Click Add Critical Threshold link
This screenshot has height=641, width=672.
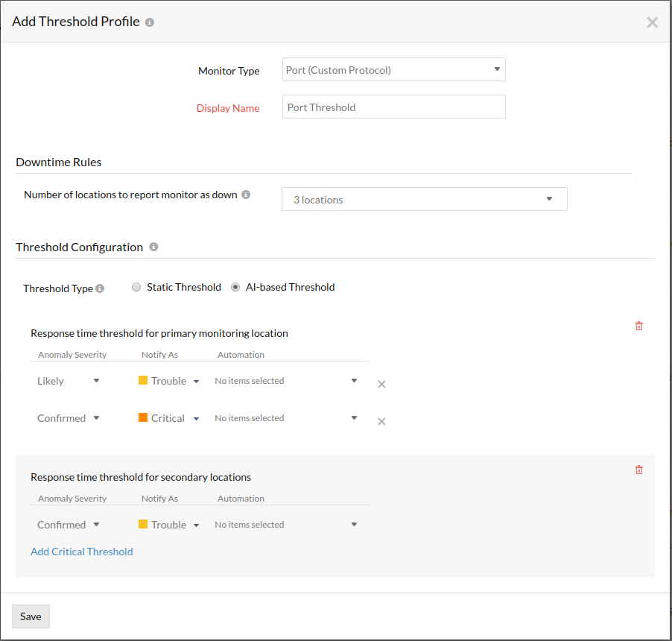point(82,552)
